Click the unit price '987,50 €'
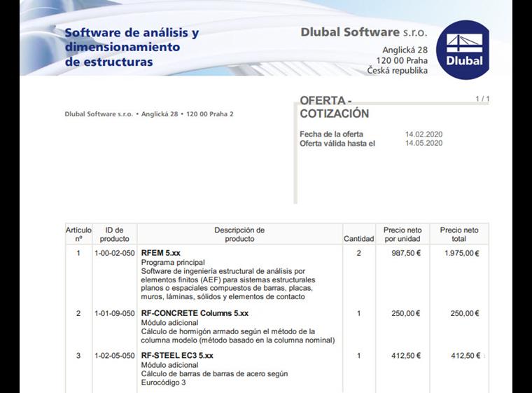 pyautogui.click(x=406, y=253)
